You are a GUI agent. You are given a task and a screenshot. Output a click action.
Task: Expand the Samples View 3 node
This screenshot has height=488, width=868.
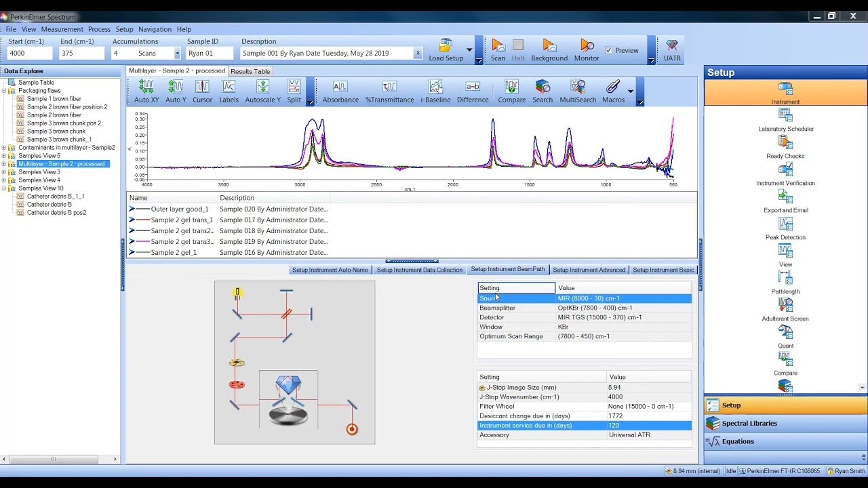coord(4,172)
